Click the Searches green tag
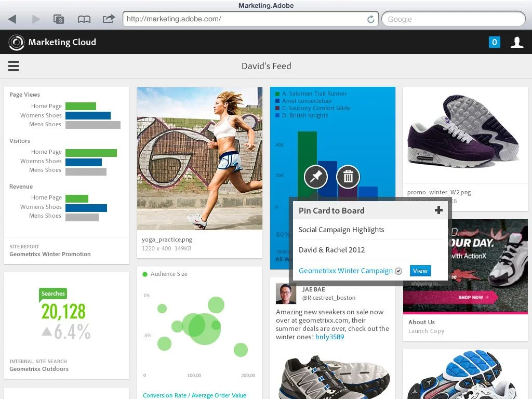The width and height of the screenshot is (532, 399). click(x=53, y=294)
